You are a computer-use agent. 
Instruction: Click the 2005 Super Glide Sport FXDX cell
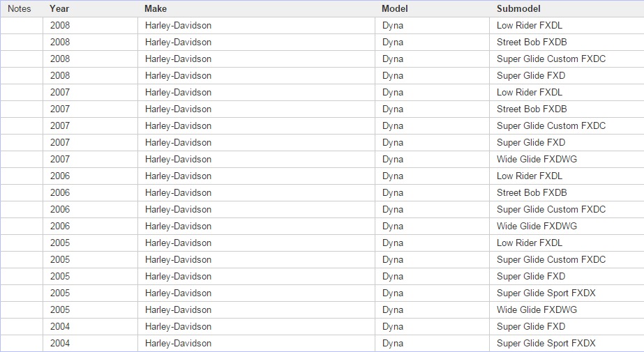pyautogui.click(x=546, y=293)
